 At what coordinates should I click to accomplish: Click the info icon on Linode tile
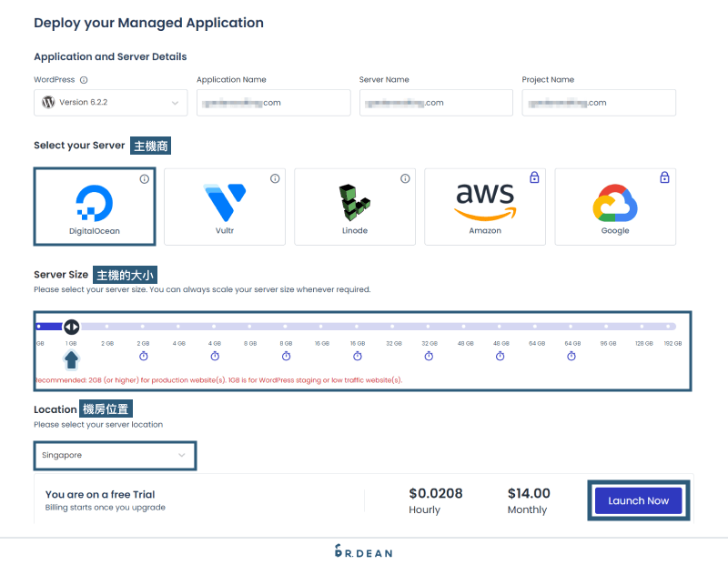click(404, 179)
